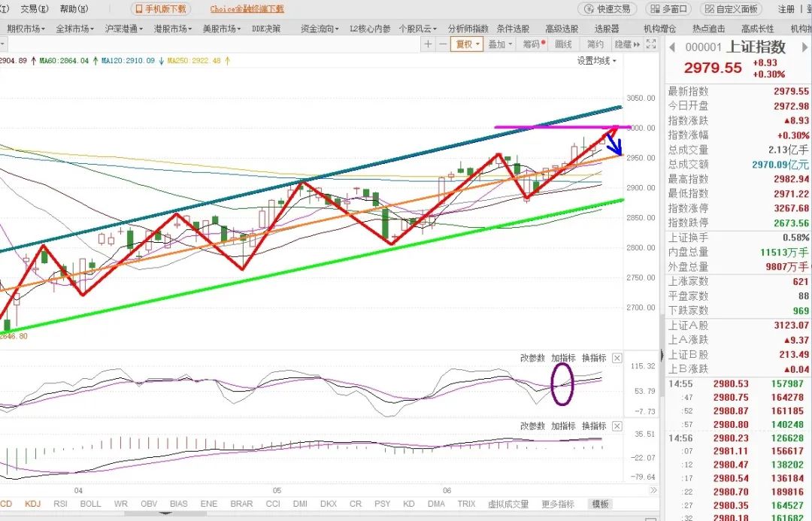
Task: Close the MACD indicator panel
Action: click(617, 426)
